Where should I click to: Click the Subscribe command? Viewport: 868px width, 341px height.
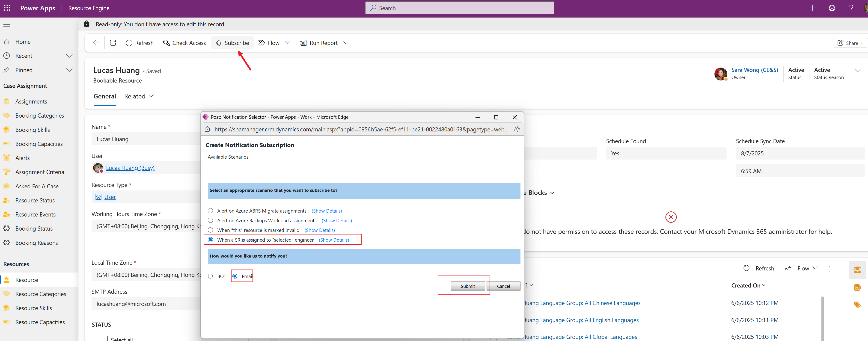pos(232,43)
